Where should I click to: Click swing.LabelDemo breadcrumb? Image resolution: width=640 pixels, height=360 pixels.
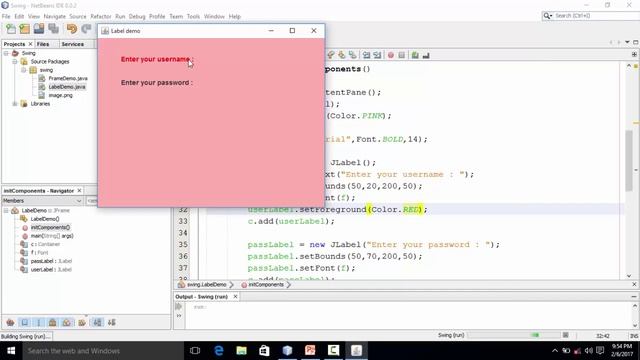point(206,284)
